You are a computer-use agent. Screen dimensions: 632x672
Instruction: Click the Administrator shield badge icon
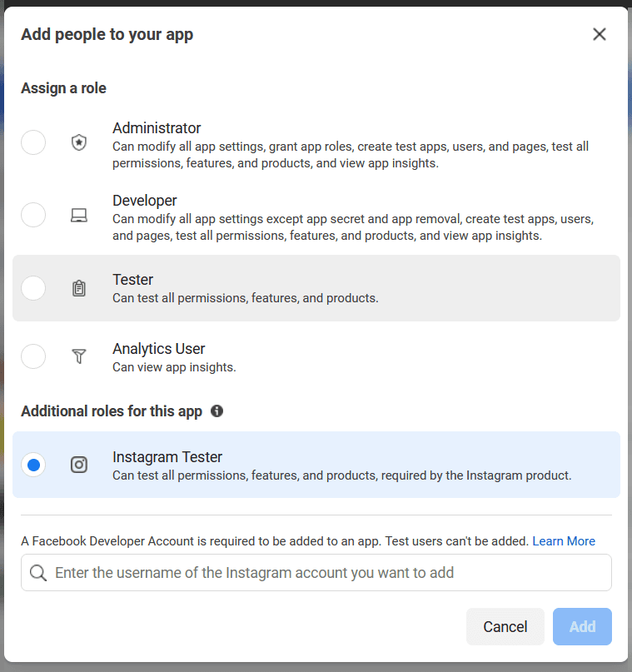point(78,142)
